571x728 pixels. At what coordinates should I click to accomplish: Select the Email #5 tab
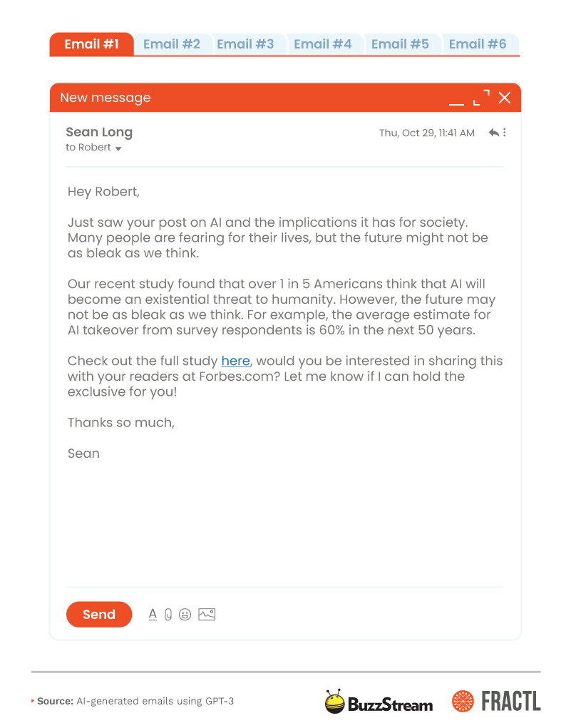click(400, 44)
